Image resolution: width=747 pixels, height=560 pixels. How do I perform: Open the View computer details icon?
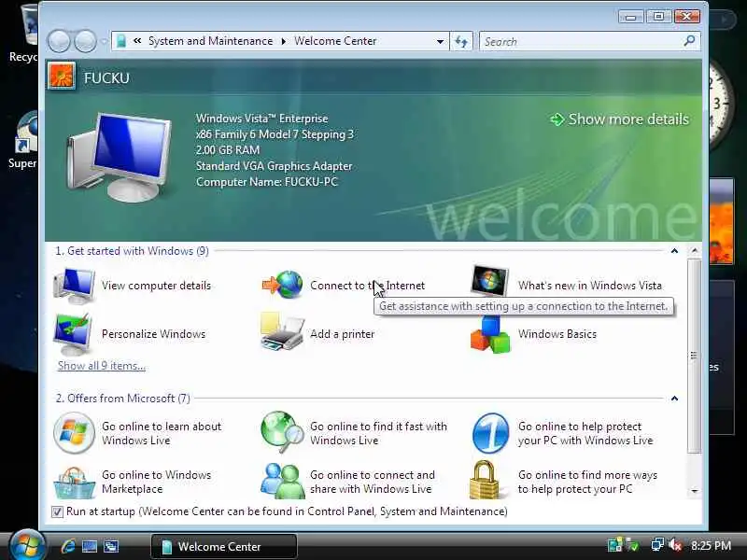click(74, 286)
